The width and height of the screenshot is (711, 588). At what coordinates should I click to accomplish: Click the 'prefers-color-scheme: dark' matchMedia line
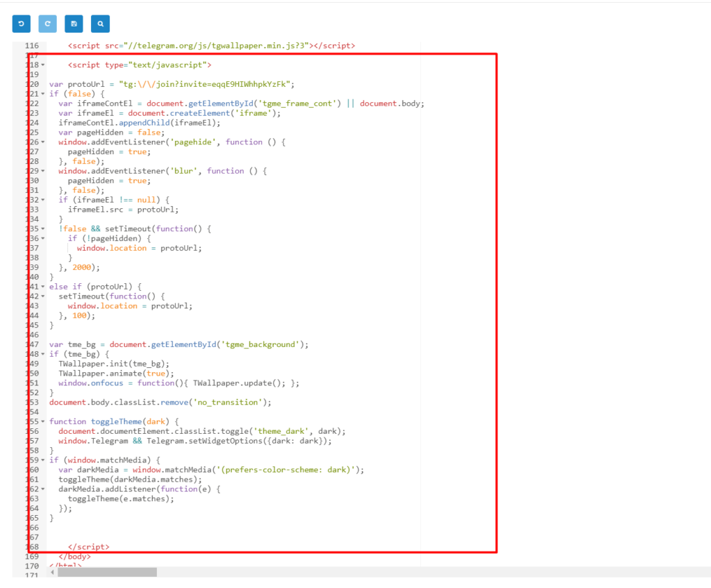[x=211, y=470]
